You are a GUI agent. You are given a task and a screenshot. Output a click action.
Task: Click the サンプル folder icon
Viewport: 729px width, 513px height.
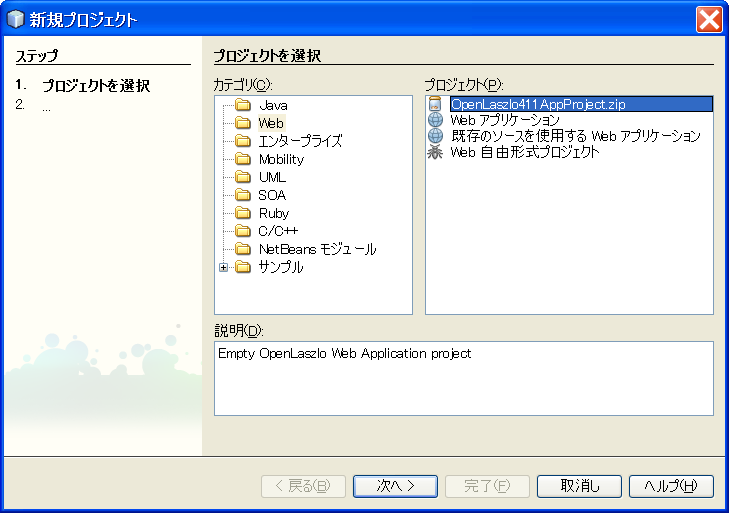(243, 267)
